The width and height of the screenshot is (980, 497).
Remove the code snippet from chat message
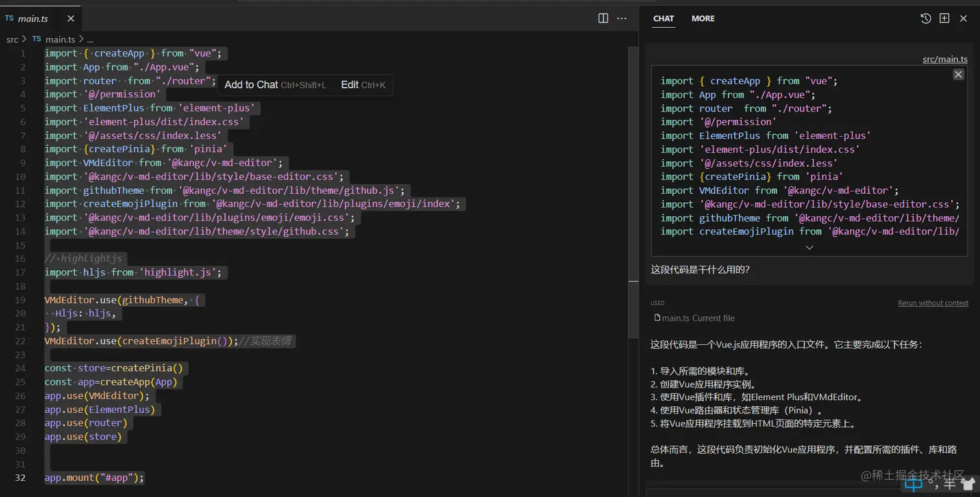point(959,75)
